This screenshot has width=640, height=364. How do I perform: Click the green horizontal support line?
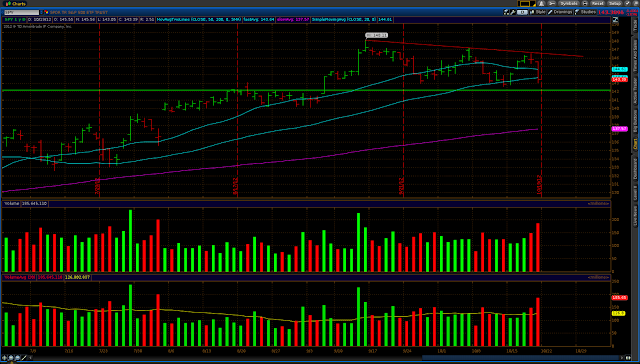(306, 90)
